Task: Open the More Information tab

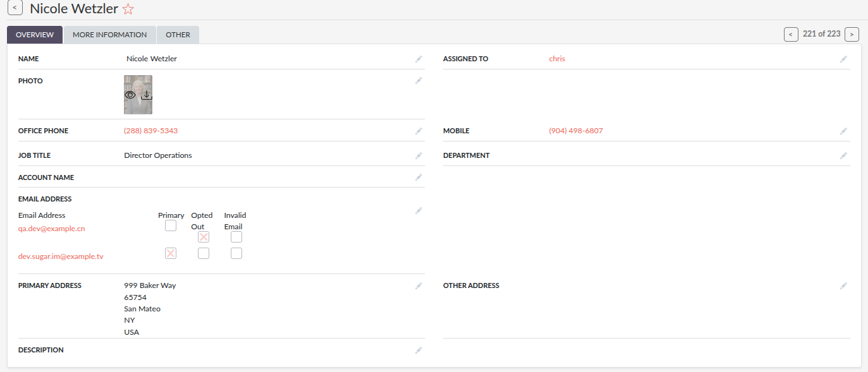Action: pyautogui.click(x=109, y=35)
